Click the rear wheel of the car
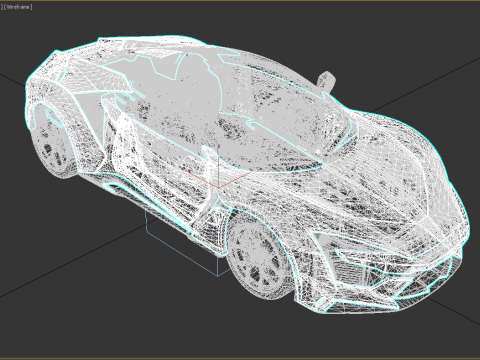Screen dimensions: 480x360 pos(53,140)
